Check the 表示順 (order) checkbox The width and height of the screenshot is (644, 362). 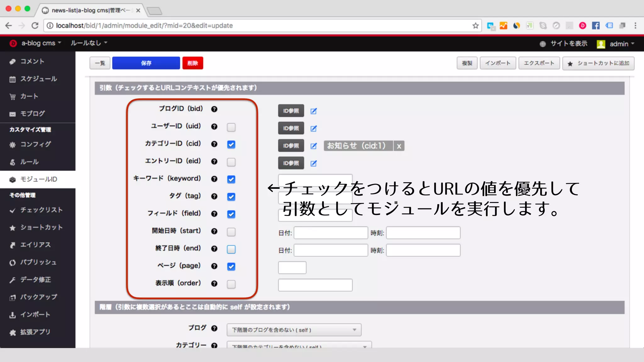231,284
